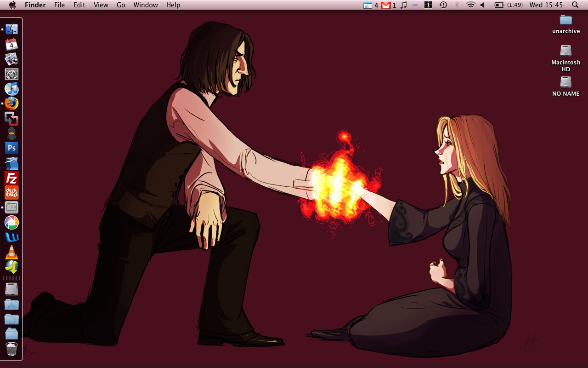This screenshot has height=368, width=588.
Task: Open the Wi-Fi status menu
Action: click(470, 5)
